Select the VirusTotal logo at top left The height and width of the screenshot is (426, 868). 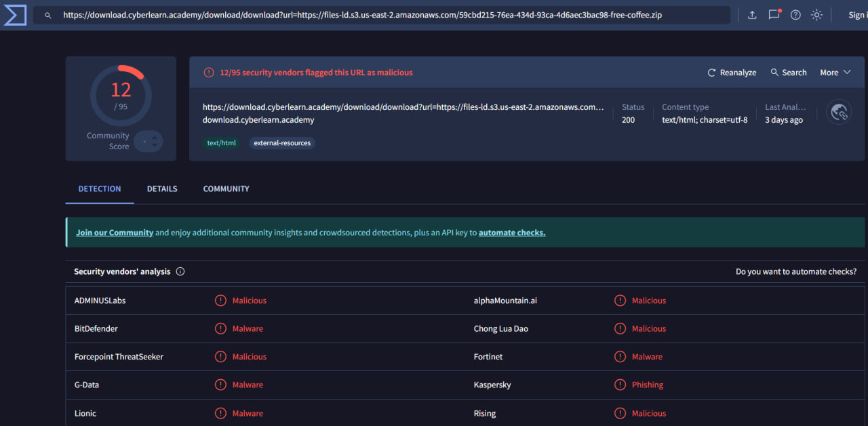(x=14, y=14)
